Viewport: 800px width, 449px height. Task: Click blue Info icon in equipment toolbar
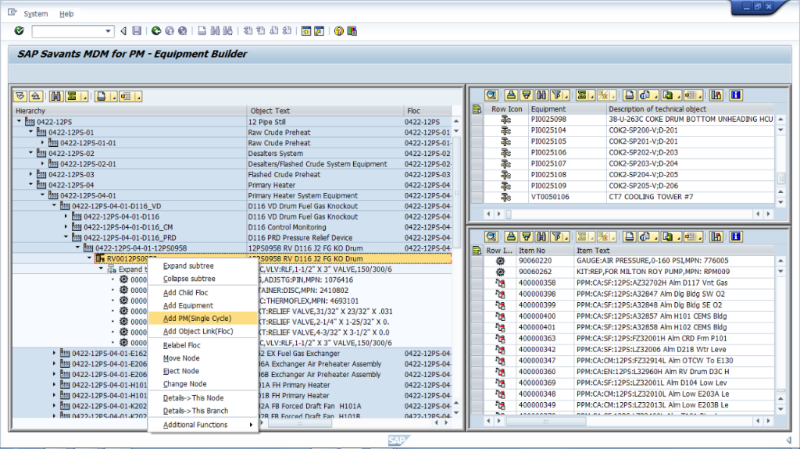click(x=736, y=95)
